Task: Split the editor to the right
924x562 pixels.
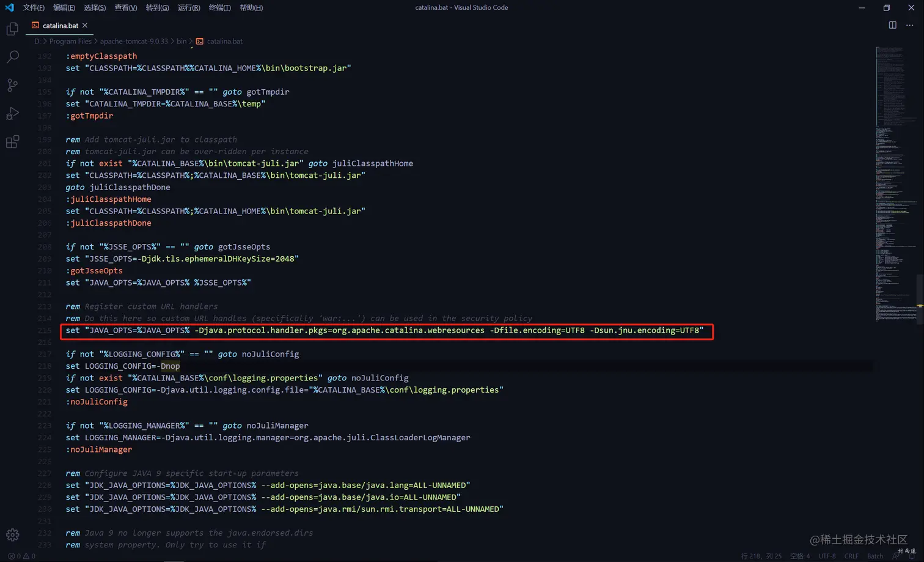Action: point(892,25)
